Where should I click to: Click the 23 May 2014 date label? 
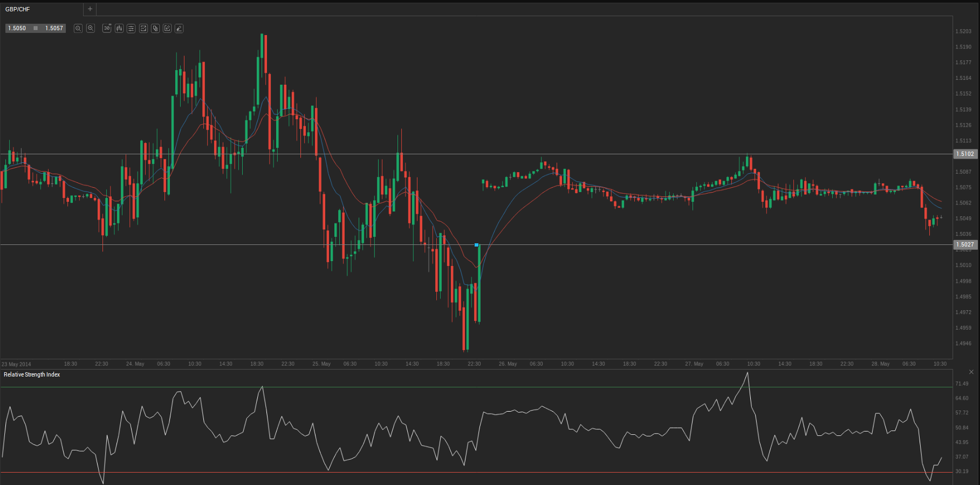[16, 364]
